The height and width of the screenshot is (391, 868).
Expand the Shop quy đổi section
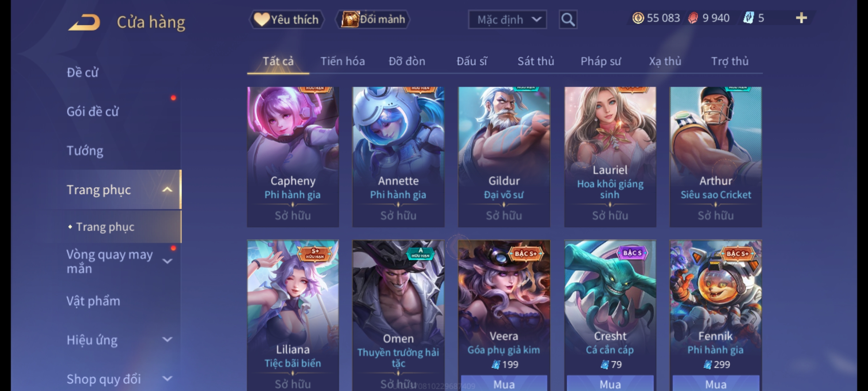click(167, 379)
